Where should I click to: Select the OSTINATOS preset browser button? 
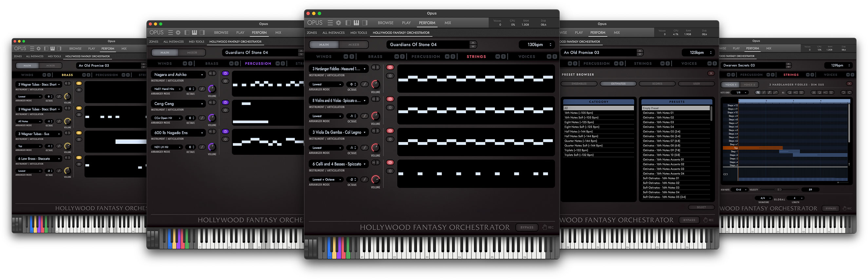[618, 84]
